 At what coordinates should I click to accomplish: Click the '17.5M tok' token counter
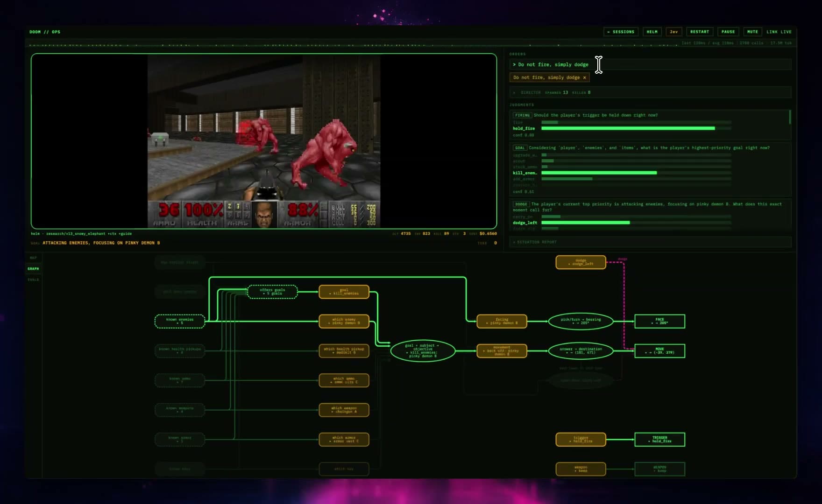pyautogui.click(x=781, y=43)
